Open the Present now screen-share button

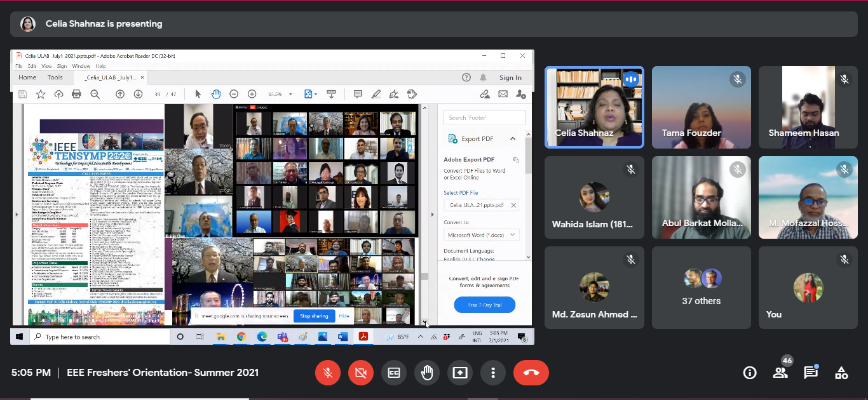459,373
